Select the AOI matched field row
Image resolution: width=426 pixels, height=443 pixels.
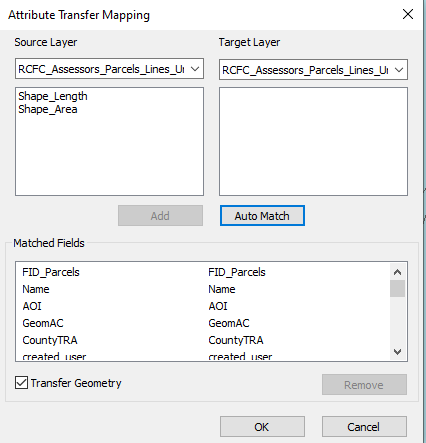[203, 306]
